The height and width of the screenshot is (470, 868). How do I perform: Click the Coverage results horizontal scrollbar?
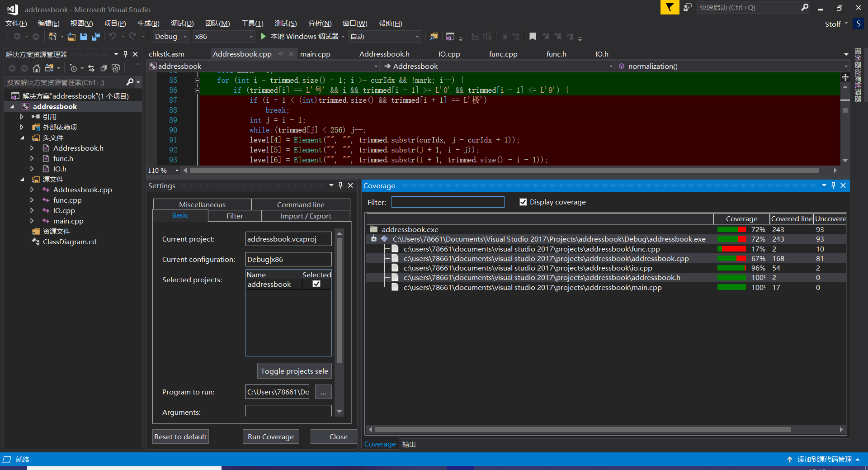tap(583, 429)
